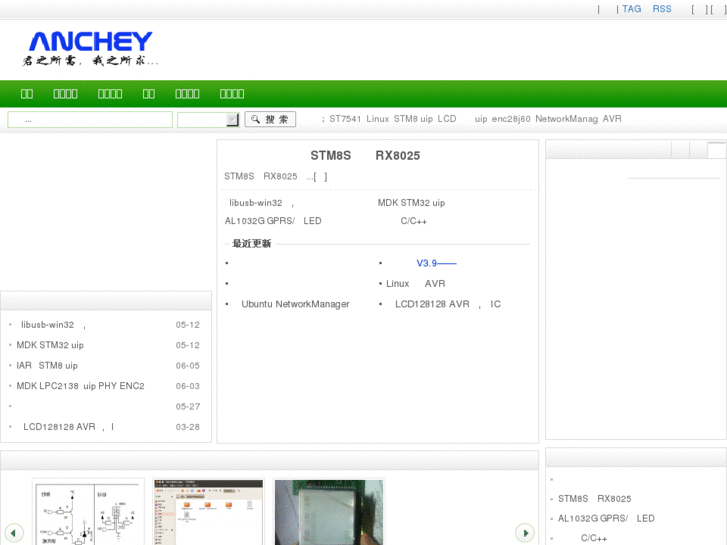Open headline article STM8S RX8025
This screenshot has width=727, height=545.
[365, 155]
